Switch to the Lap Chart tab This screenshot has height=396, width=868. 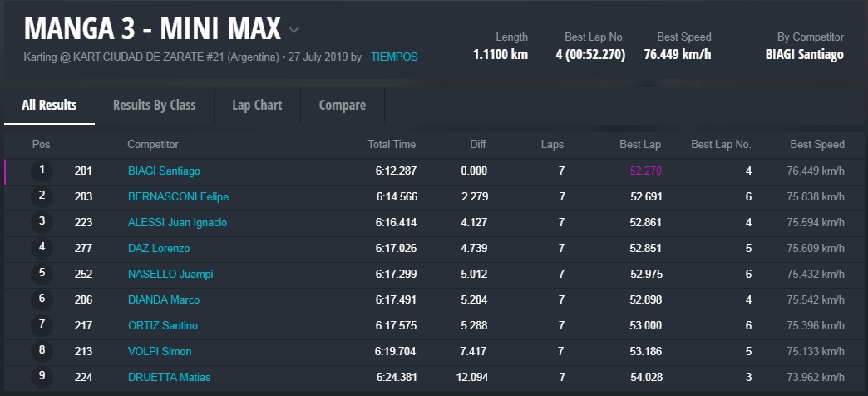[257, 106]
